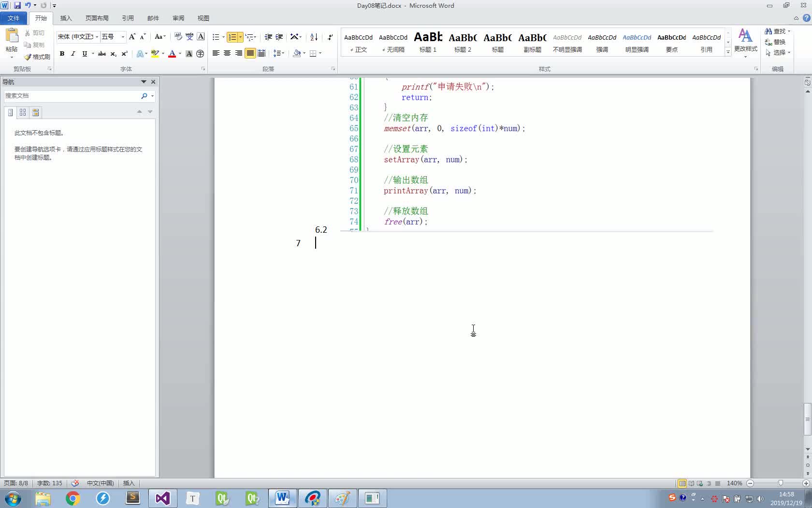Click the numbered list icon
The image size is (812, 508).
(x=232, y=37)
